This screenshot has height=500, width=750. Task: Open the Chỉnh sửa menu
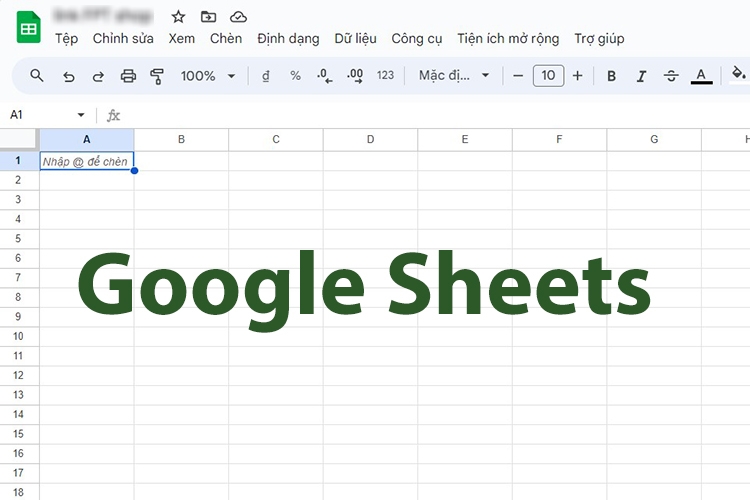[123, 39]
